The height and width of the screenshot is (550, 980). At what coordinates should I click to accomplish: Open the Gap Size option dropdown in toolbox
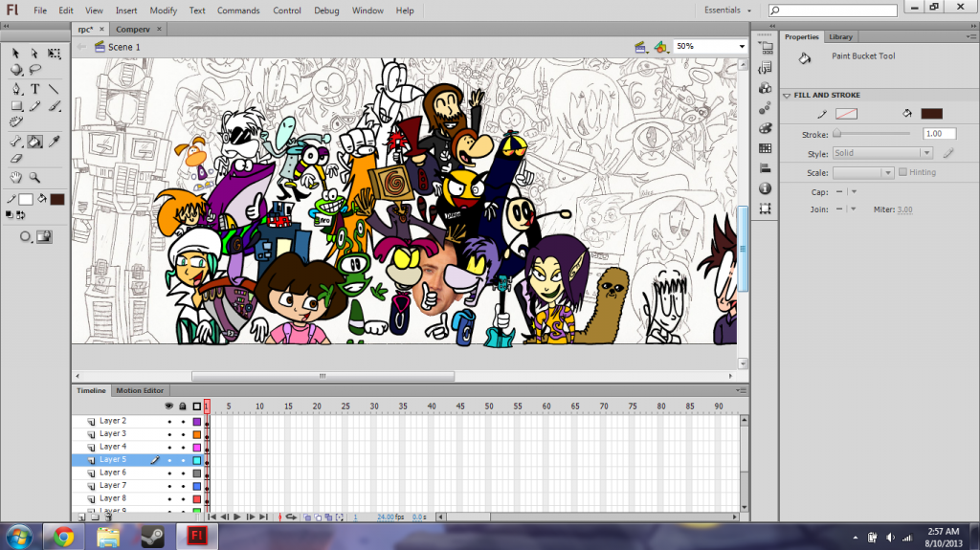point(25,236)
